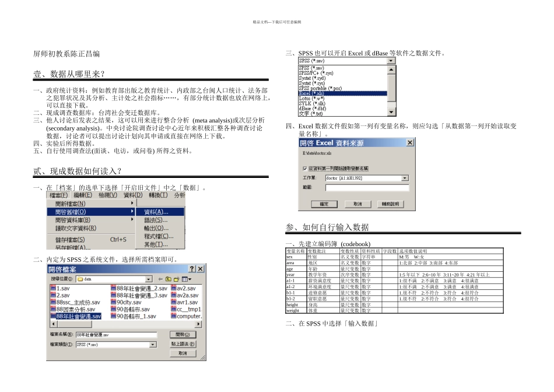Expand the 開啓資料庫(B) submenu arrow
Image resolution: width=554 pixels, height=392 pixels.
[x=132, y=219]
